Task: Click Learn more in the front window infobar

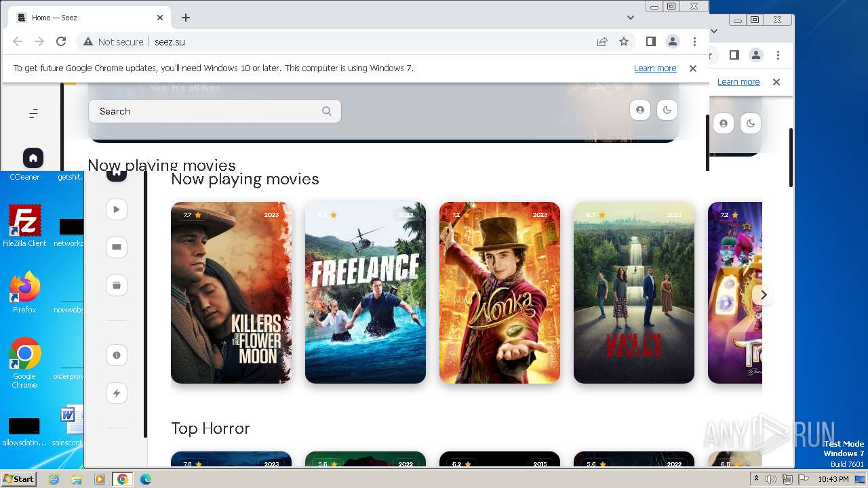Action: tap(655, 68)
